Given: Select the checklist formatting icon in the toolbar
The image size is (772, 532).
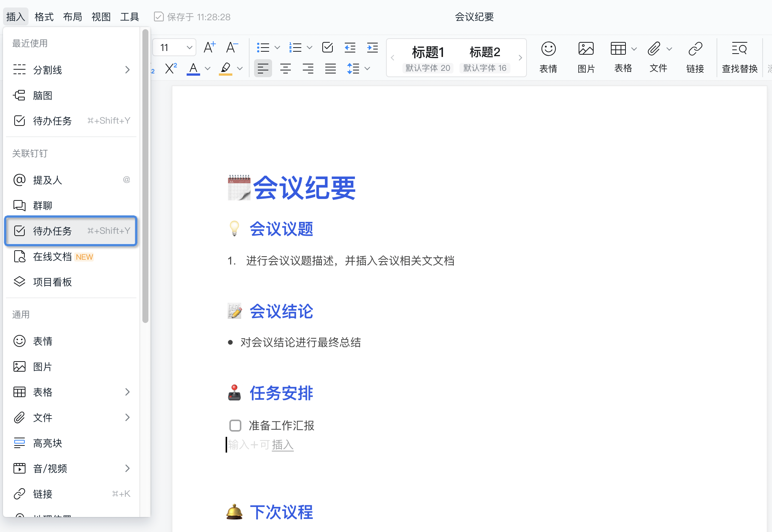Looking at the screenshot, I should click(328, 47).
